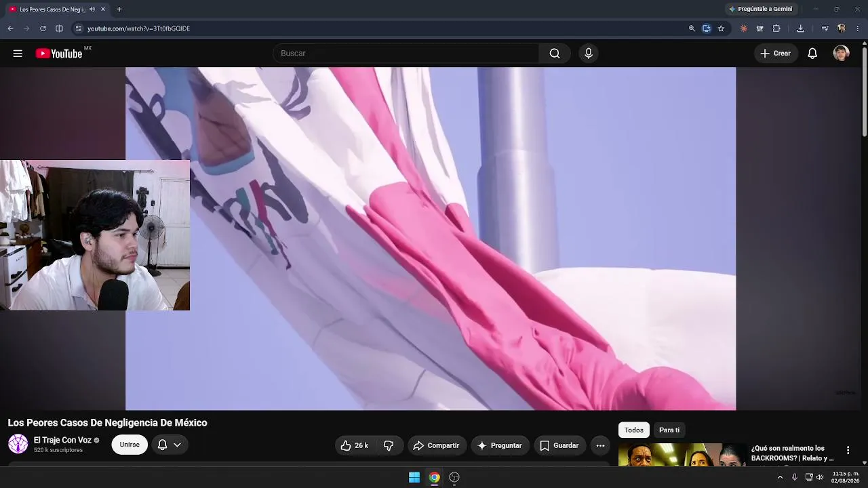Viewport: 868px width, 488px height.
Task: Click the Preguntar button
Action: (500, 445)
